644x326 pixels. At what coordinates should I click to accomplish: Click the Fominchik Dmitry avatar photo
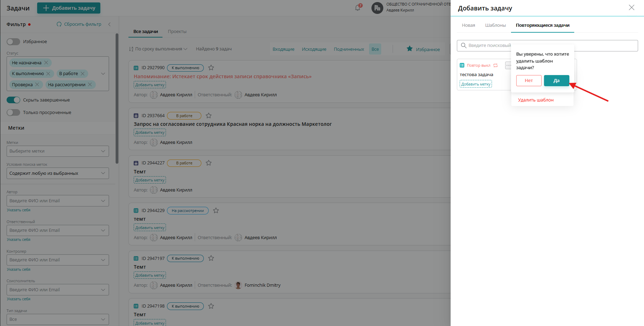(239, 285)
